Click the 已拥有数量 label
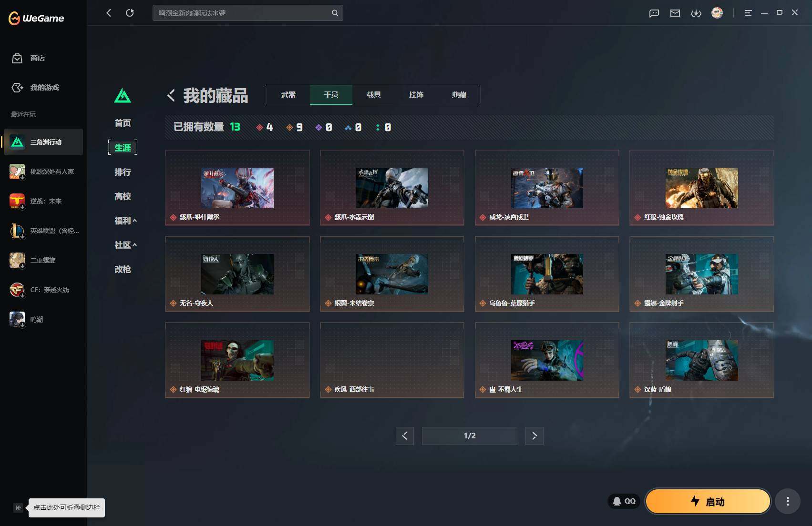Image resolution: width=812 pixels, height=526 pixels. point(199,127)
